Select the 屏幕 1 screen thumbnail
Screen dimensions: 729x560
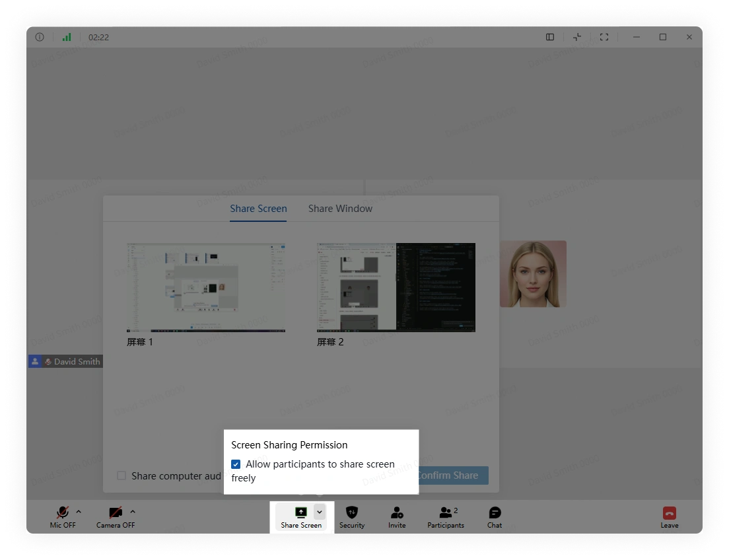(206, 287)
